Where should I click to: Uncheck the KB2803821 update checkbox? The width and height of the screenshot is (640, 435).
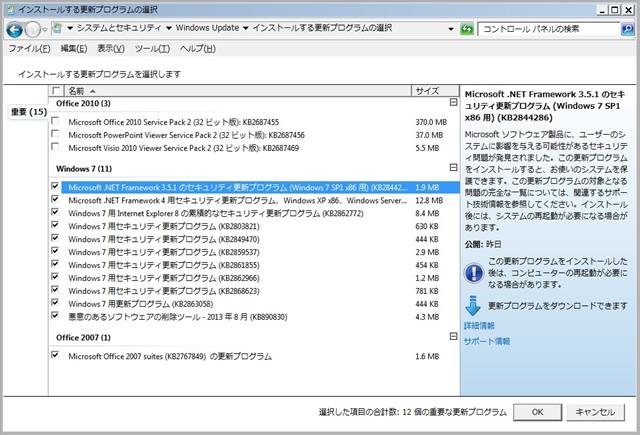55,225
